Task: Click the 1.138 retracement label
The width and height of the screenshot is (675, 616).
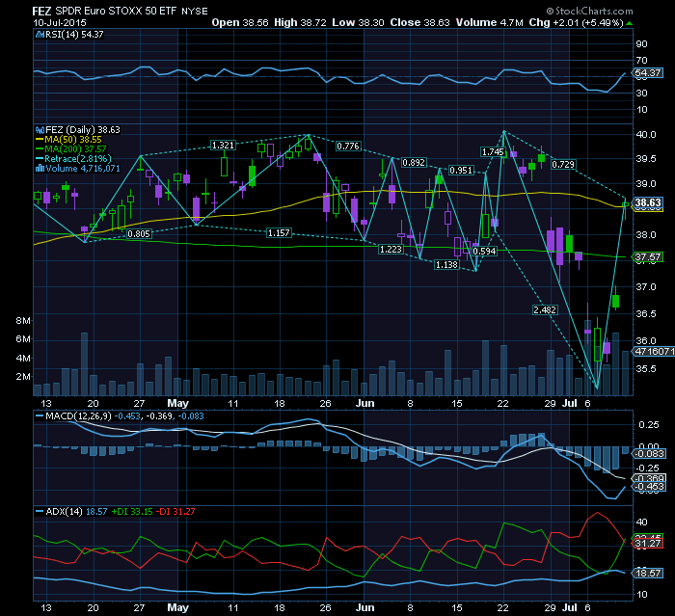Action: (446, 265)
